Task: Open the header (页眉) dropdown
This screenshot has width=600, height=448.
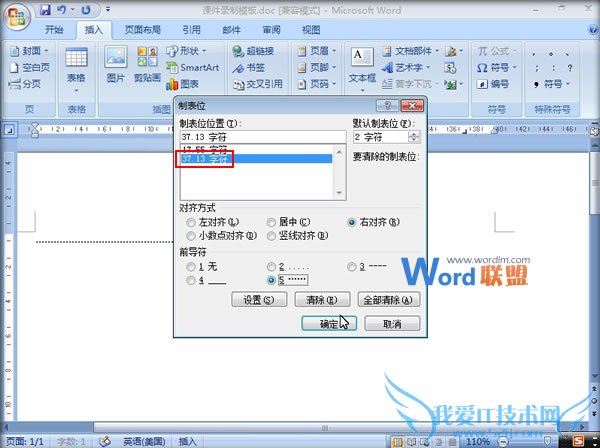Action: [317, 51]
